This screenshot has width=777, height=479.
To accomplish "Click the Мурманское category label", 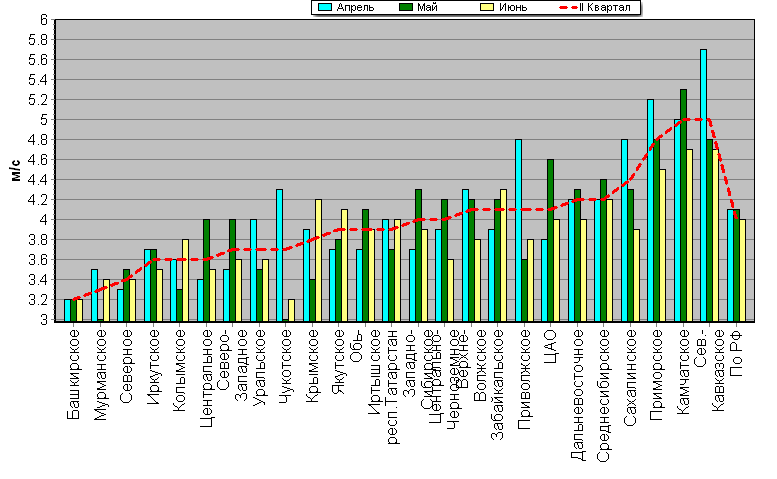I will tap(100, 375).
